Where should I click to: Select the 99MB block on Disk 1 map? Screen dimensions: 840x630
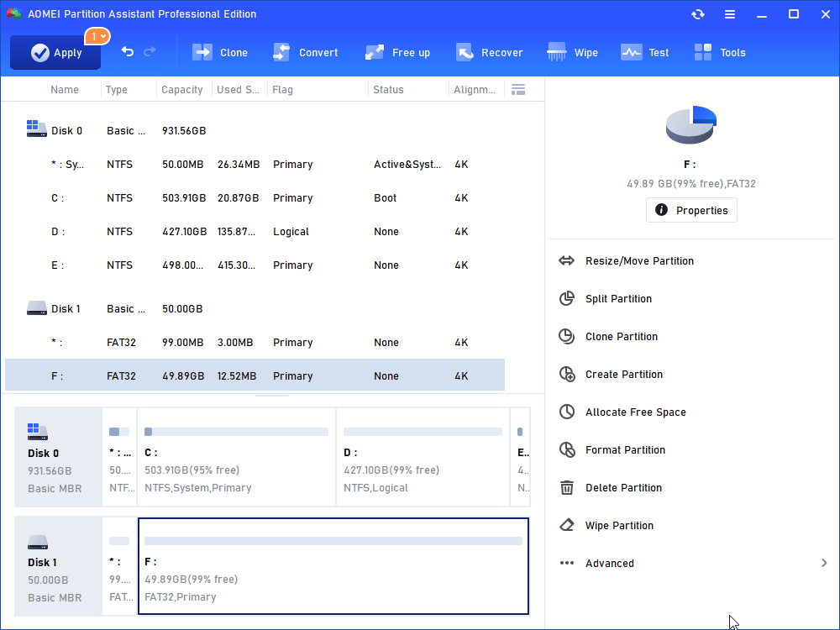119,566
